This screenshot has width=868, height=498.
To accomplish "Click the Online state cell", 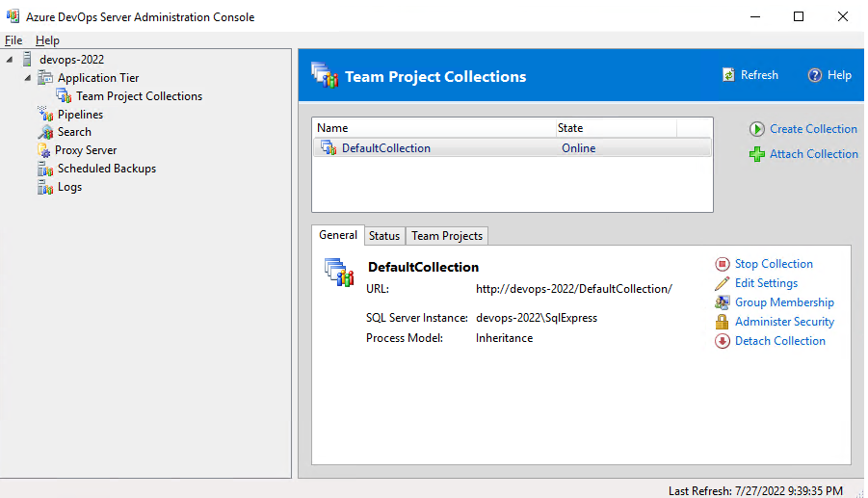I will coord(578,147).
